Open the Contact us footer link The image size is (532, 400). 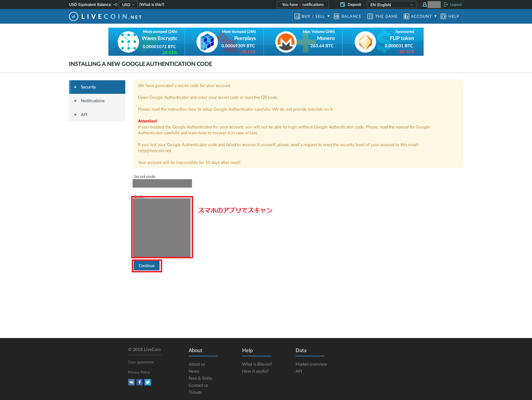coord(198,385)
